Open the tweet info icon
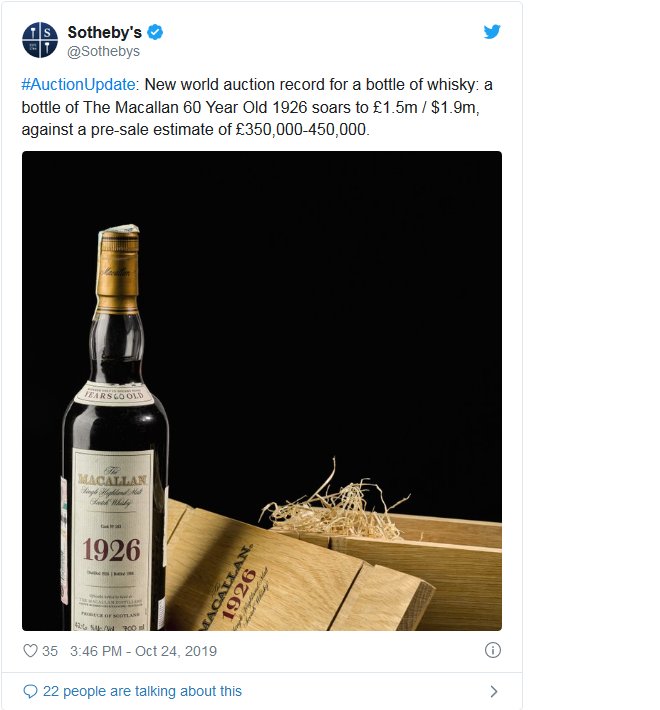The height and width of the screenshot is (710, 660). coord(493,650)
